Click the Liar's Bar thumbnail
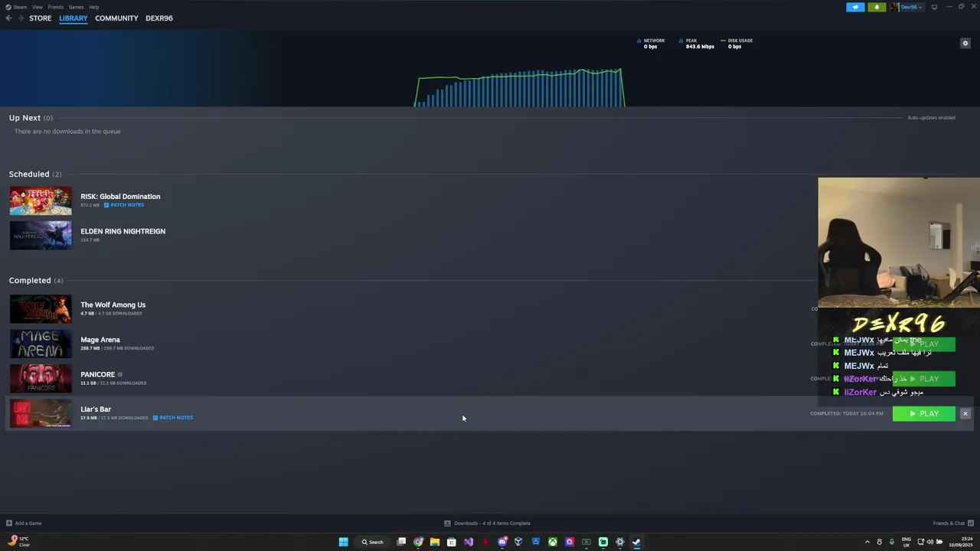Image resolution: width=980 pixels, height=551 pixels. (41, 413)
